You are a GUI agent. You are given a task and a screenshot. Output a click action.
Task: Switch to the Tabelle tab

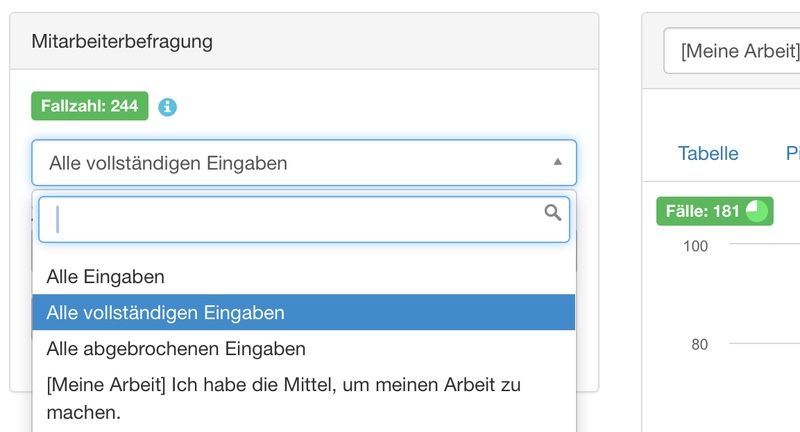(x=708, y=153)
